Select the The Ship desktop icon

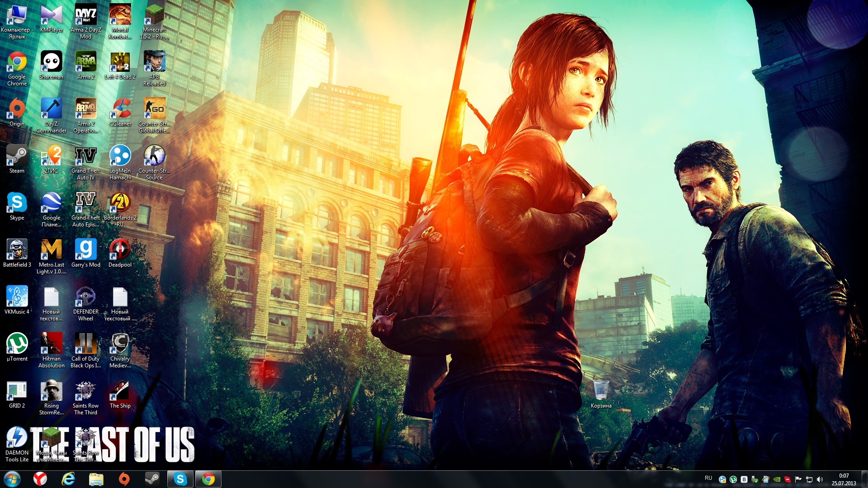[x=120, y=394]
